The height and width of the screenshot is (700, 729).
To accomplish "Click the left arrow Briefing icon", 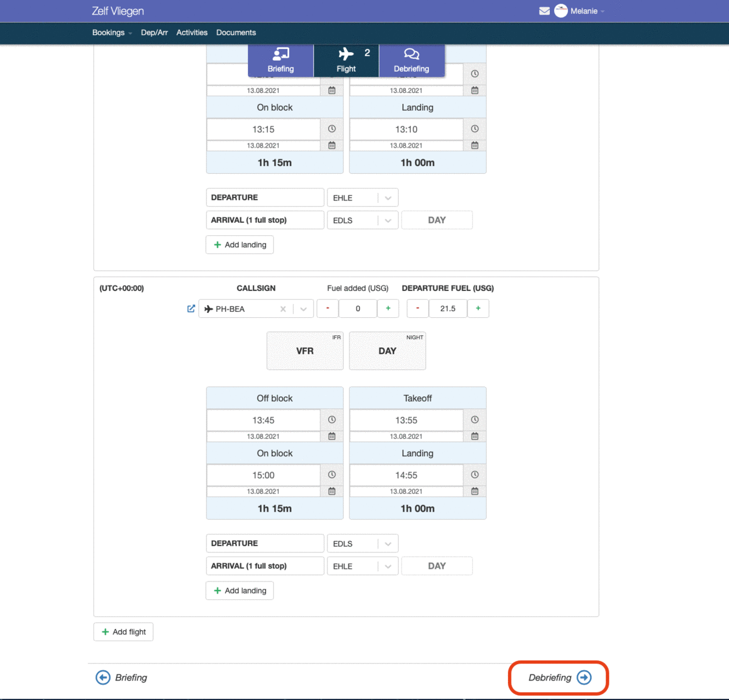I will click(x=103, y=678).
